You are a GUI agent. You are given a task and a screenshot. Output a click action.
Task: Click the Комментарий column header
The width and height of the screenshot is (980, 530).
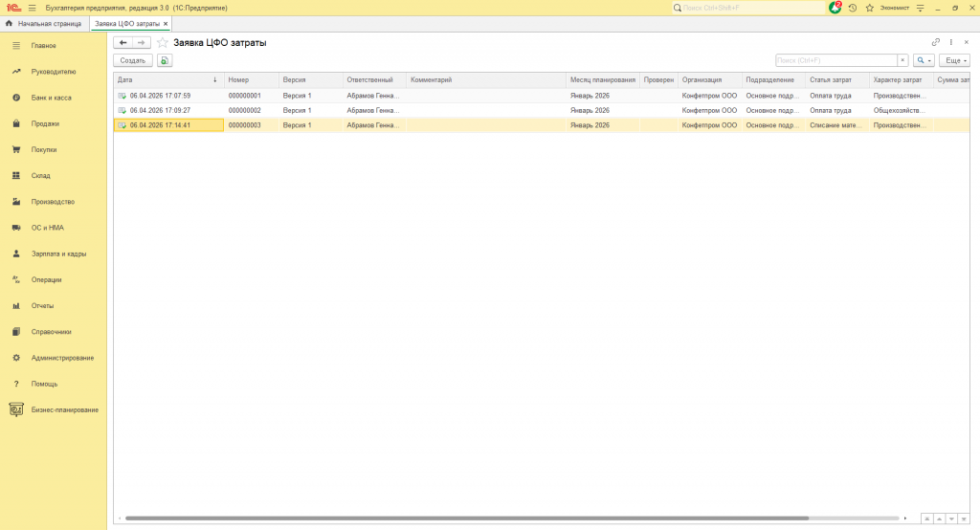point(486,80)
